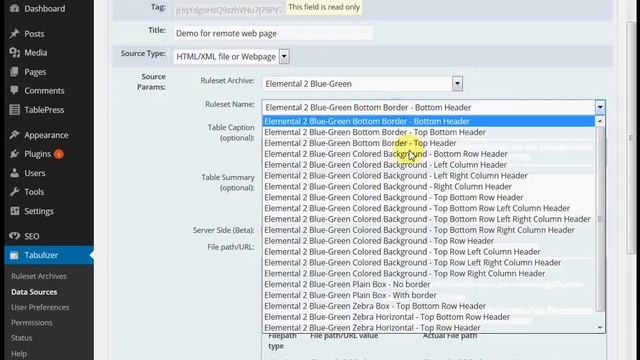Select Colored Background - Top Row Header
This screenshot has height=360, width=640.
click(429, 241)
